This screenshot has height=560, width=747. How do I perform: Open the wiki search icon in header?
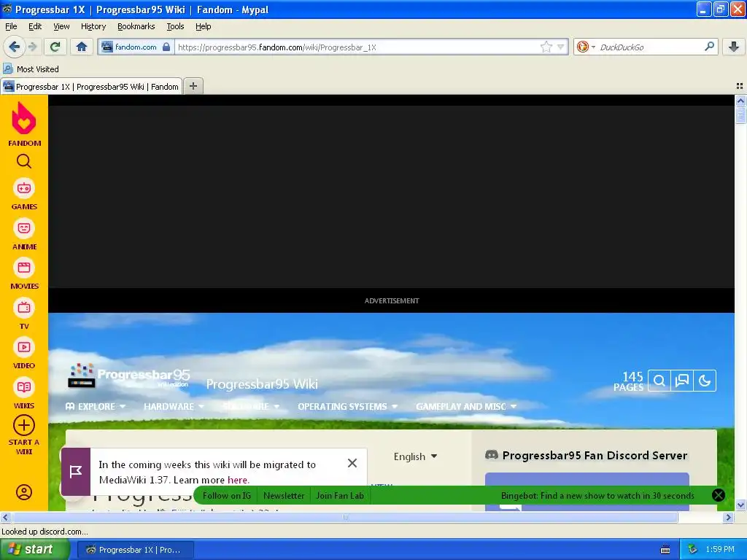659,381
